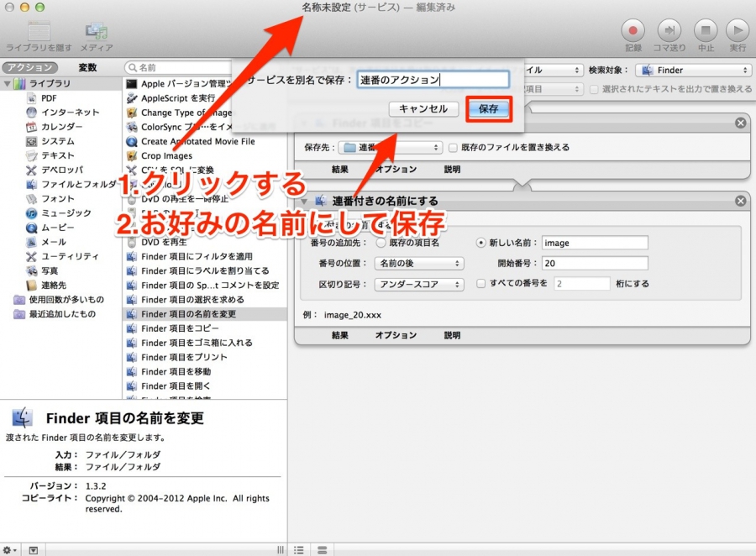This screenshot has width=756, height=556.
Task: Enable 既存のファイルを置き換える checkbox
Action: coord(453,148)
